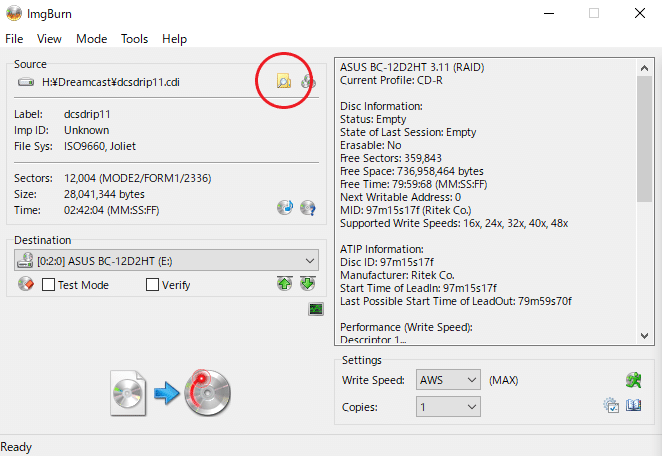Click the source path H:¥Dreamcast¥dcsdrip11.cdi
This screenshot has height=456, width=662.
pos(111,82)
